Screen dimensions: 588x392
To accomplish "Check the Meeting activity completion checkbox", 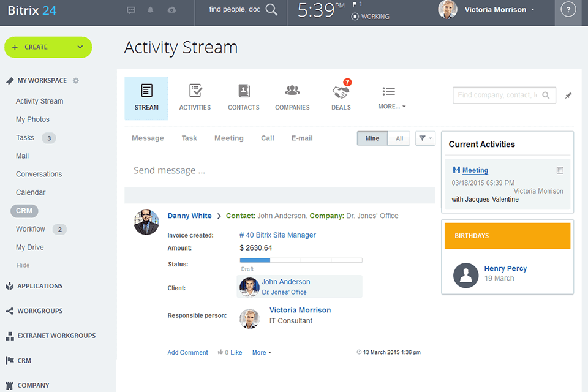I will click(x=560, y=170).
